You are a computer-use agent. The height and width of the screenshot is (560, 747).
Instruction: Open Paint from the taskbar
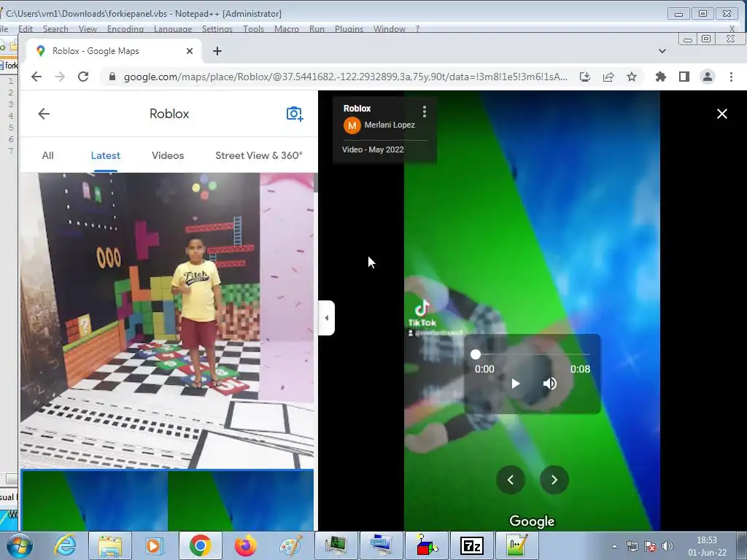pos(290,545)
